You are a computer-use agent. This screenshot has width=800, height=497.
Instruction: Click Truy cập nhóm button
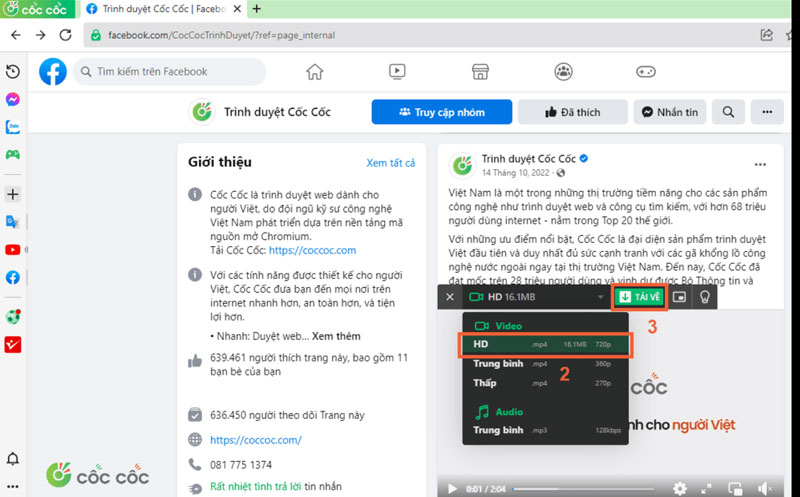point(442,112)
